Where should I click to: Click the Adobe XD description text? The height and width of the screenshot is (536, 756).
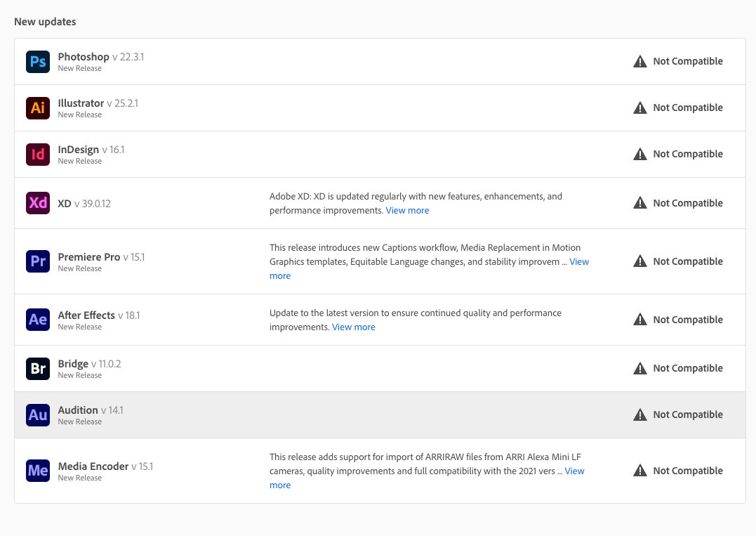(416, 203)
